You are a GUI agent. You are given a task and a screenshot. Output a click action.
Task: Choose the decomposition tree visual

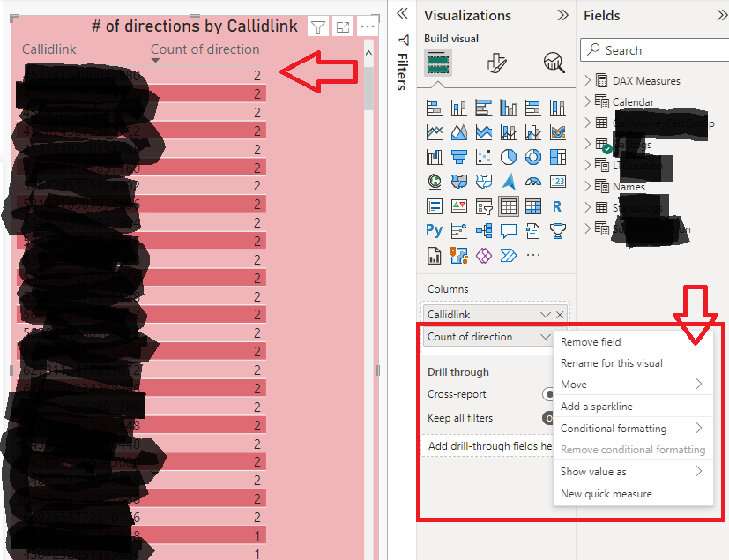point(484,230)
